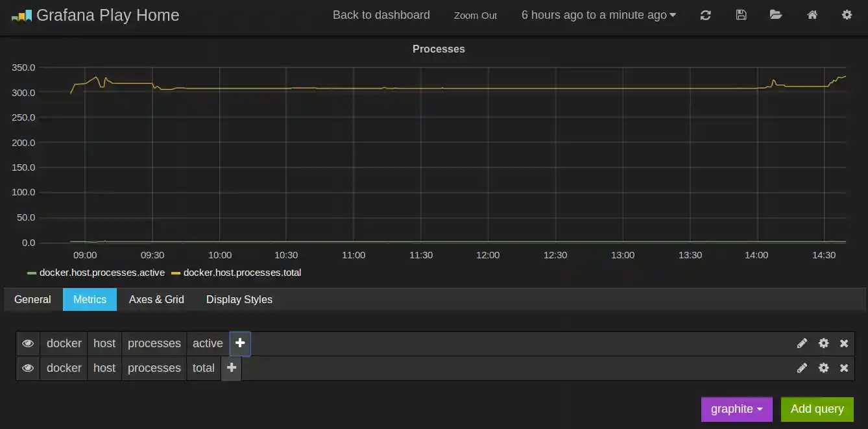Image resolution: width=868 pixels, height=429 pixels.
Task: Toggle visibility of the processes.total query
Action: pyautogui.click(x=28, y=368)
